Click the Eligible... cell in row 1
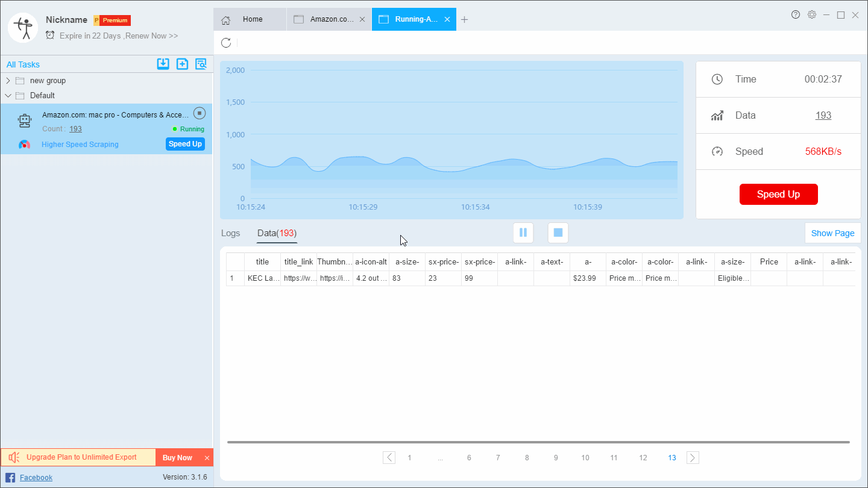 pos(733,278)
